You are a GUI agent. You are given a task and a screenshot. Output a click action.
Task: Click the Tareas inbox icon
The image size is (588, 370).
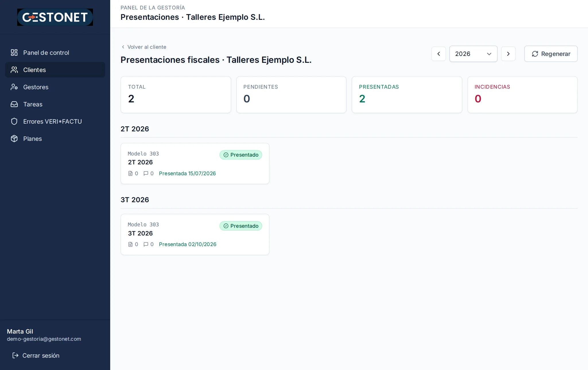pos(14,104)
